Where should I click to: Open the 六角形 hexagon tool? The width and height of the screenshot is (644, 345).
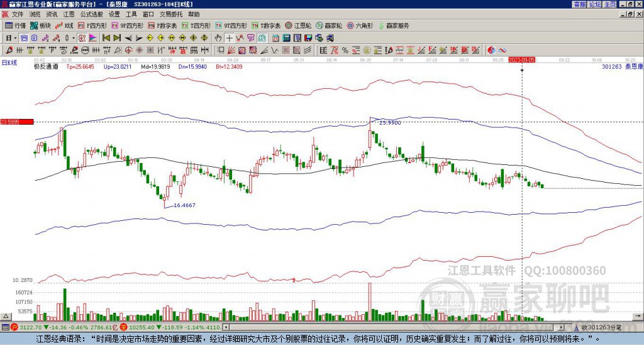[360, 25]
